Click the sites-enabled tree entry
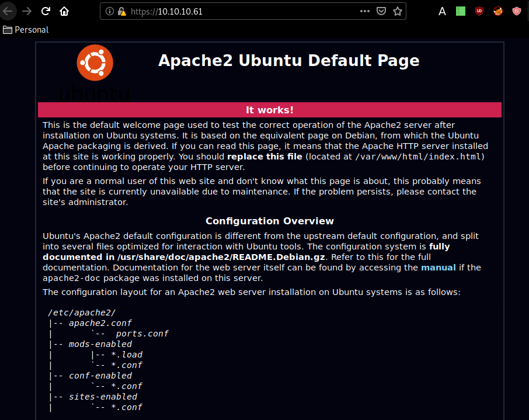Viewport: 529px width, 420px height. [103, 397]
